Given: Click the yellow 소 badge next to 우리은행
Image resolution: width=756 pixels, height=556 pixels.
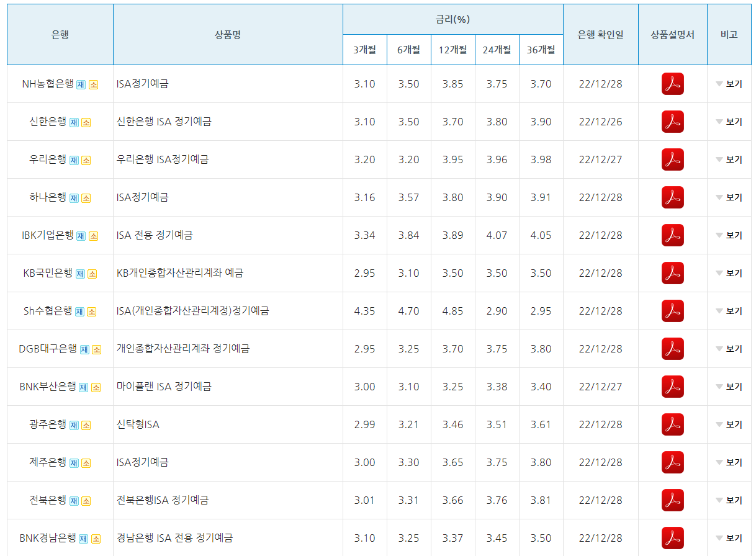Looking at the screenshot, I should [86, 161].
